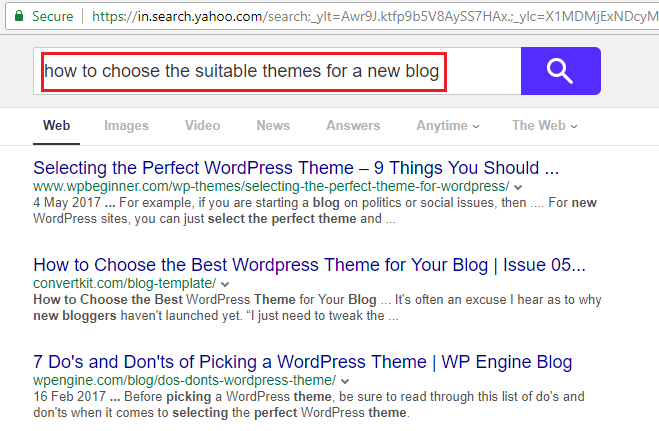Expand the convertkit.com result URL arrow
Image resolution: width=659 pixels, height=431 pixels.
(x=225, y=284)
